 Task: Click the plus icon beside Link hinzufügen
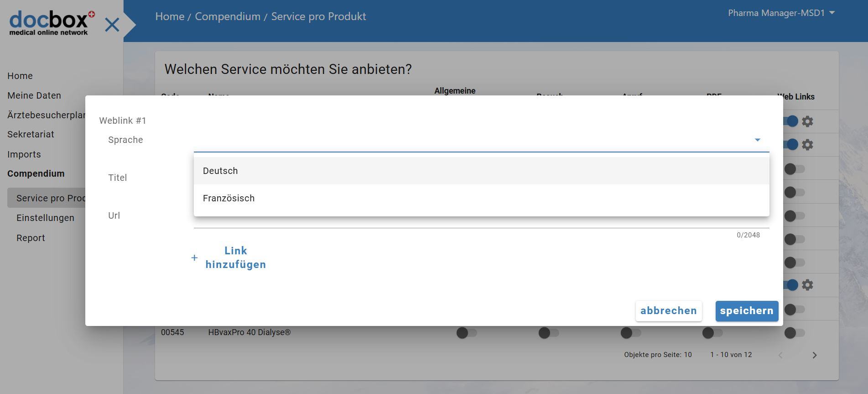click(x=194, y=258)
